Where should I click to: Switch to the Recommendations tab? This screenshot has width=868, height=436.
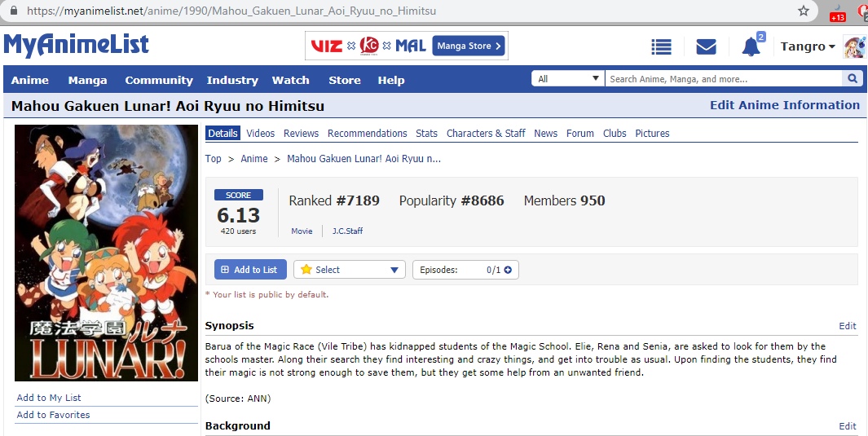pos(367,134)
